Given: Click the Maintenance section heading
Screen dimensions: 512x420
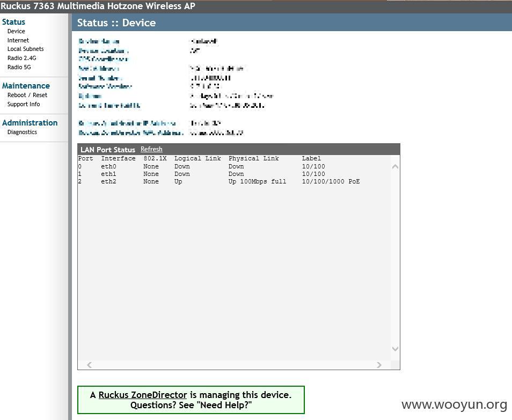Looking at the screenshot, I should click(26, 86).
